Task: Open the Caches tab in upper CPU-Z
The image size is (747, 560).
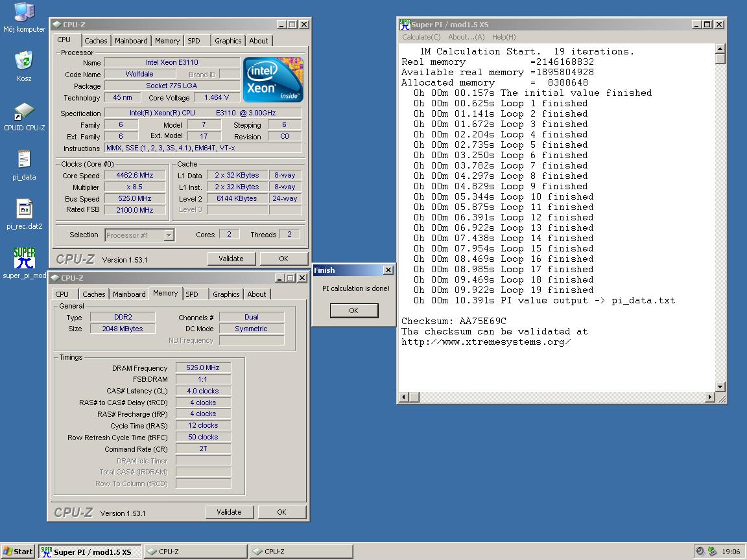Action: click(96, 41)
